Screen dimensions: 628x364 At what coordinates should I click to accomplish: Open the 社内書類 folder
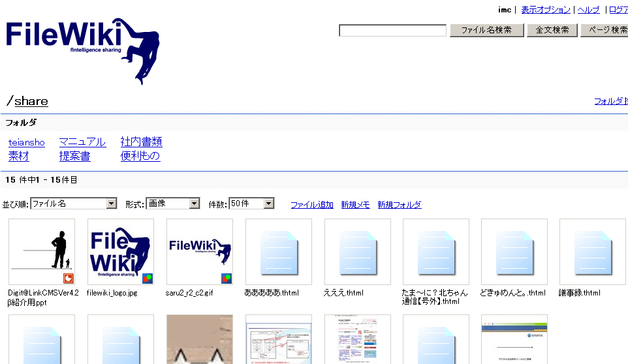[142, 142]
